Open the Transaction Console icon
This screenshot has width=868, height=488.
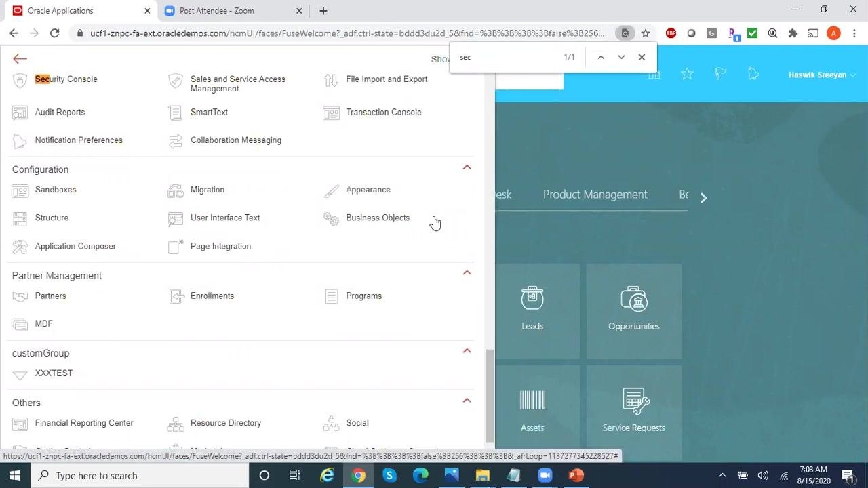(x=331, y=113)
